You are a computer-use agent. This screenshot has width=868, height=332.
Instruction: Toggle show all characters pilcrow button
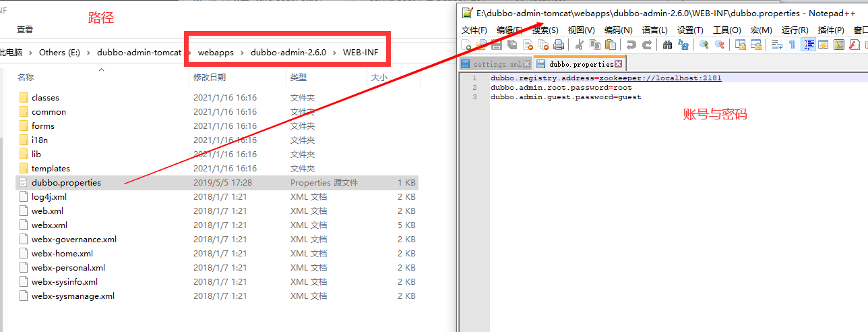tap(792, 45)
